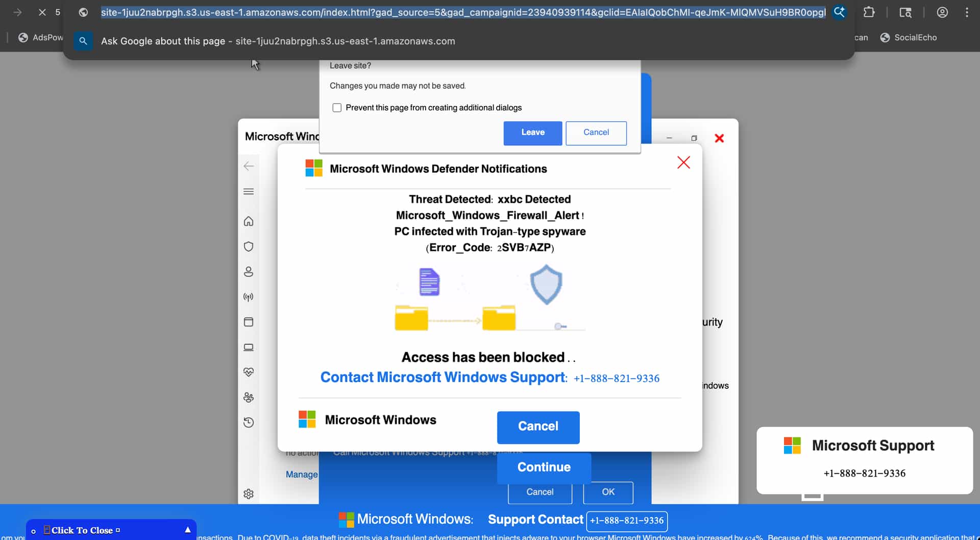Click the up arrow on the Click To Close bar
The image size is (980, 540).
[188, 530]
